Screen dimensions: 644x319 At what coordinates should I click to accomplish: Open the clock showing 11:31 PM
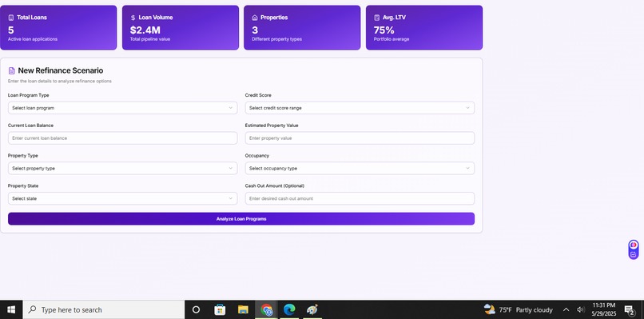tap(604, 309)
